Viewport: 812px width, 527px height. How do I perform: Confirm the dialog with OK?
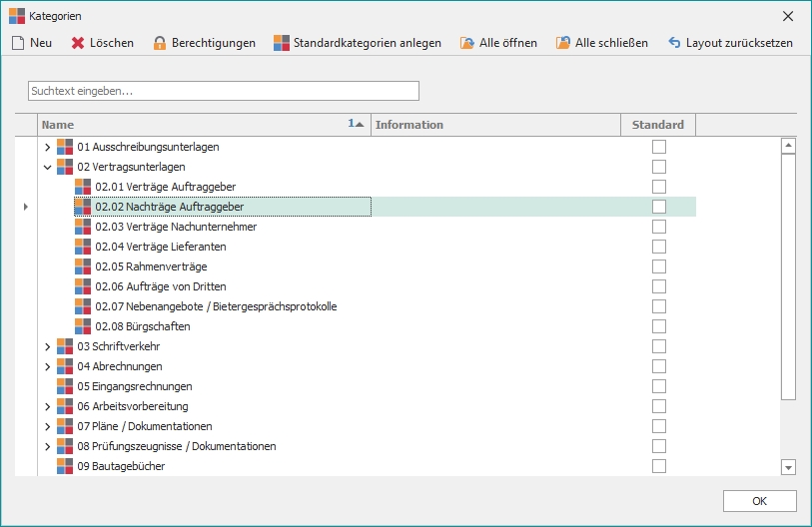coord(760,501)
